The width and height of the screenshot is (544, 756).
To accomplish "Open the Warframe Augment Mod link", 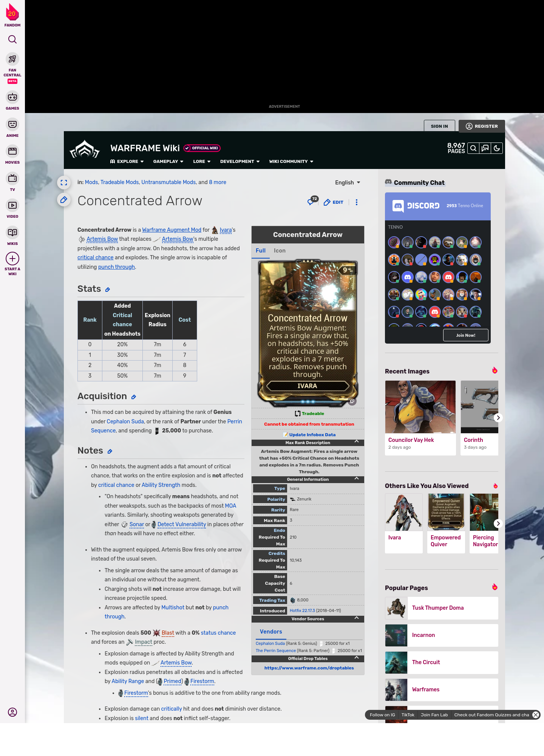I will (172, 230).
